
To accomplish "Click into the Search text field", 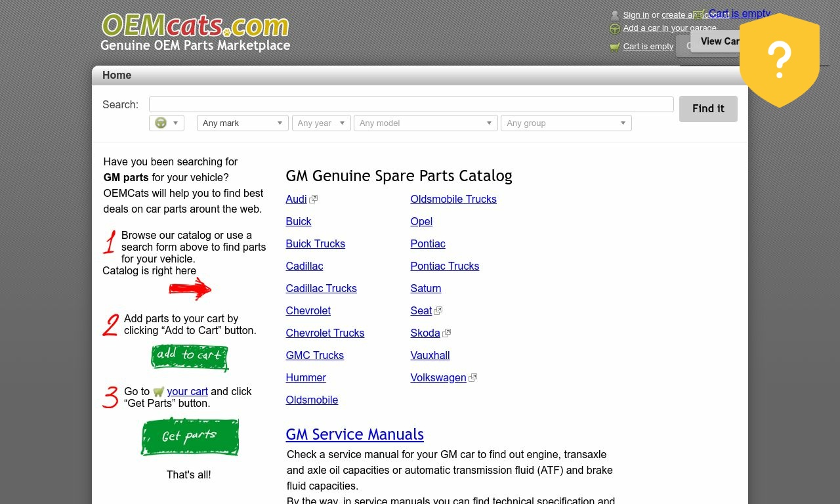I will pyautogui.click(x=411, y=104).
